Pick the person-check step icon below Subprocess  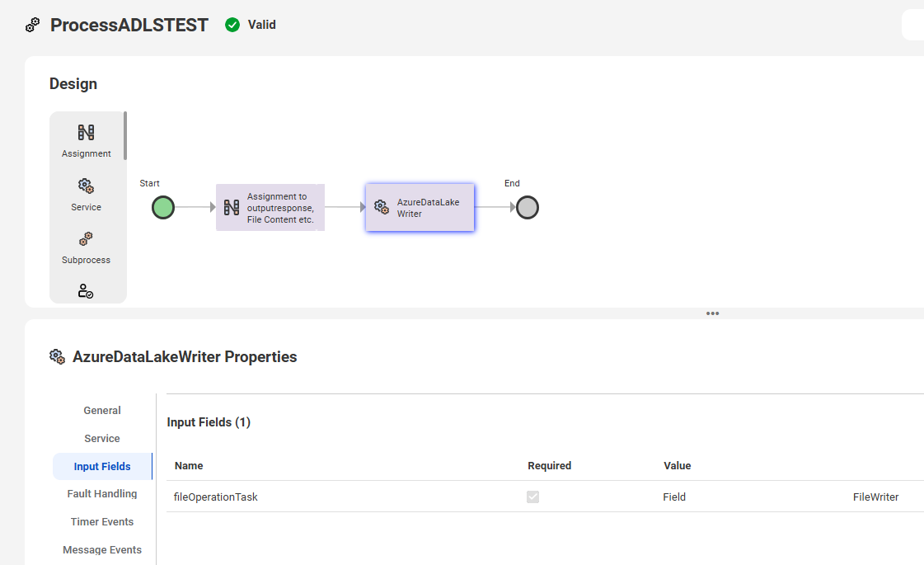pos(86,291)
